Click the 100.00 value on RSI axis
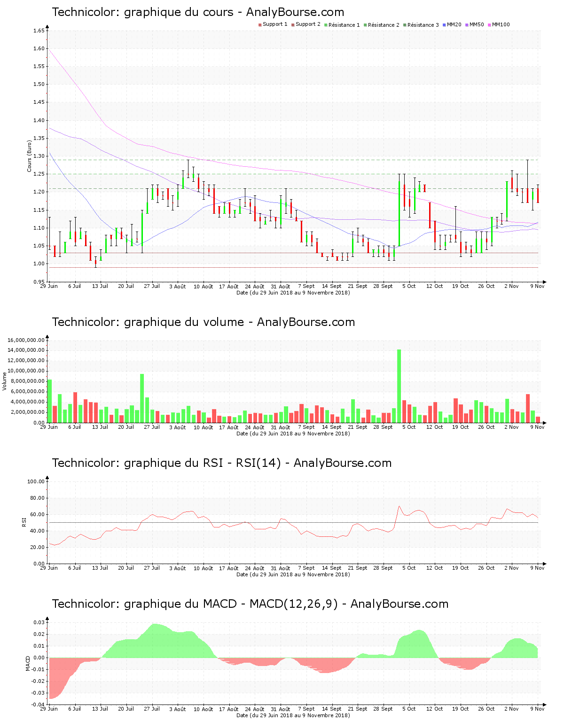This screenshot has height=728, width=564. 36,481
